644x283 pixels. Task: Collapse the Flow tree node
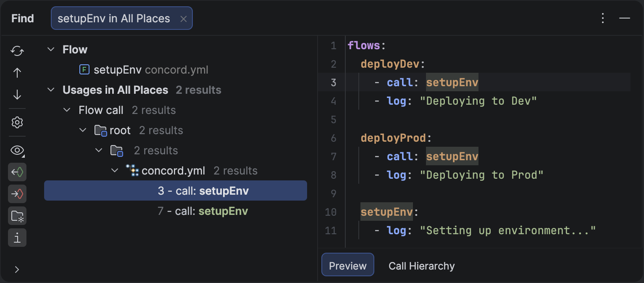coord(51,50)
